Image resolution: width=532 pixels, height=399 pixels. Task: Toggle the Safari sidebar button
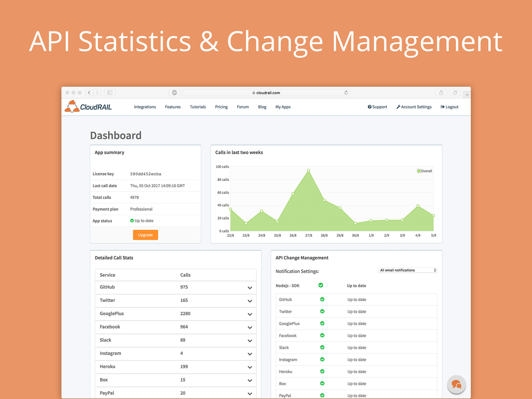(x=110, y=92)
